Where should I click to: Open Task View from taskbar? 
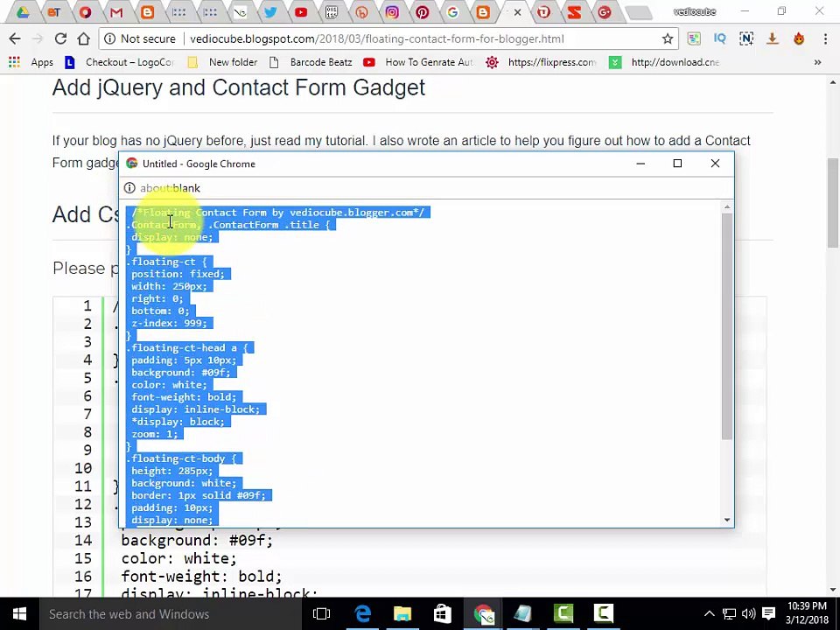point(321,614)
